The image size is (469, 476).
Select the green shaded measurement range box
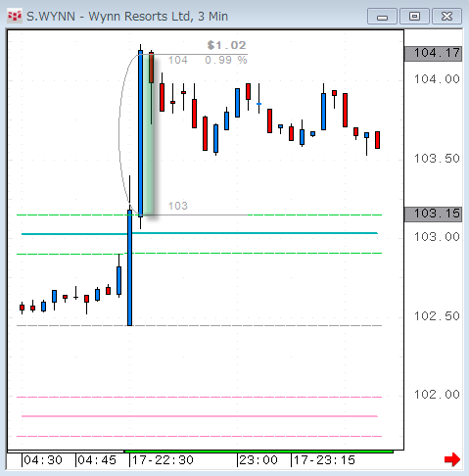pos(149,134)
